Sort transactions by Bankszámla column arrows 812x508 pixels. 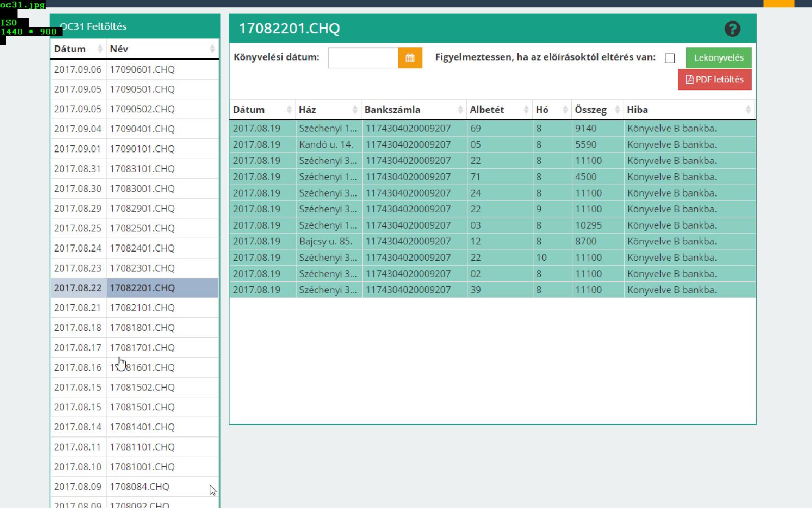point(460,110)
